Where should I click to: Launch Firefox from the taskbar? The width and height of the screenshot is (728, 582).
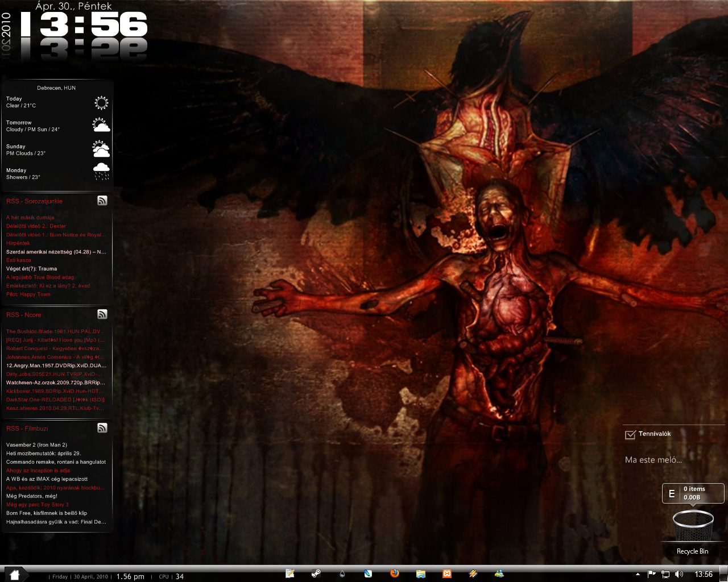[x=395, y=574]
